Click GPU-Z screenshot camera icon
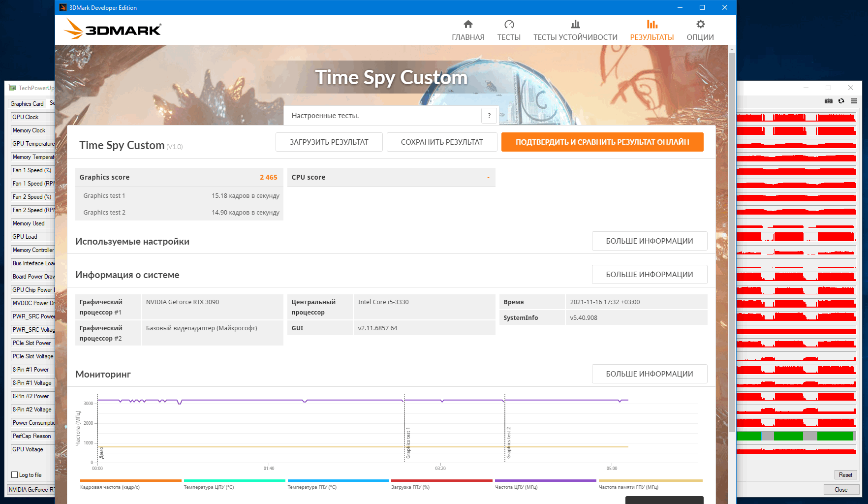Viewport: 868px width, 504px height. point(829,101)
